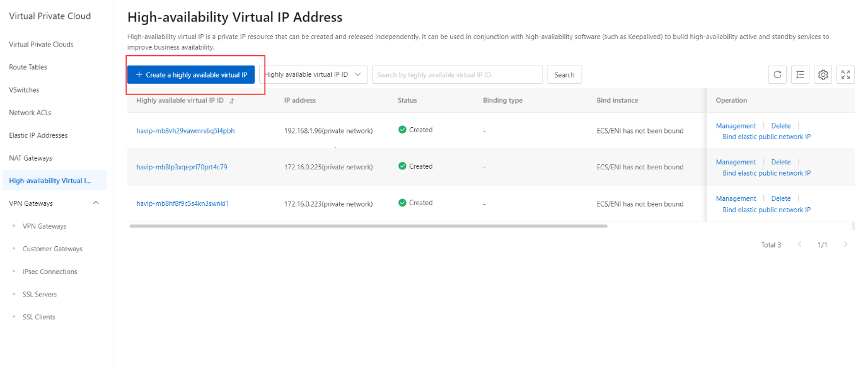Toggle fullscreen view icon
The width and height of the screenshot is (868, 369).
coord(845,75)
